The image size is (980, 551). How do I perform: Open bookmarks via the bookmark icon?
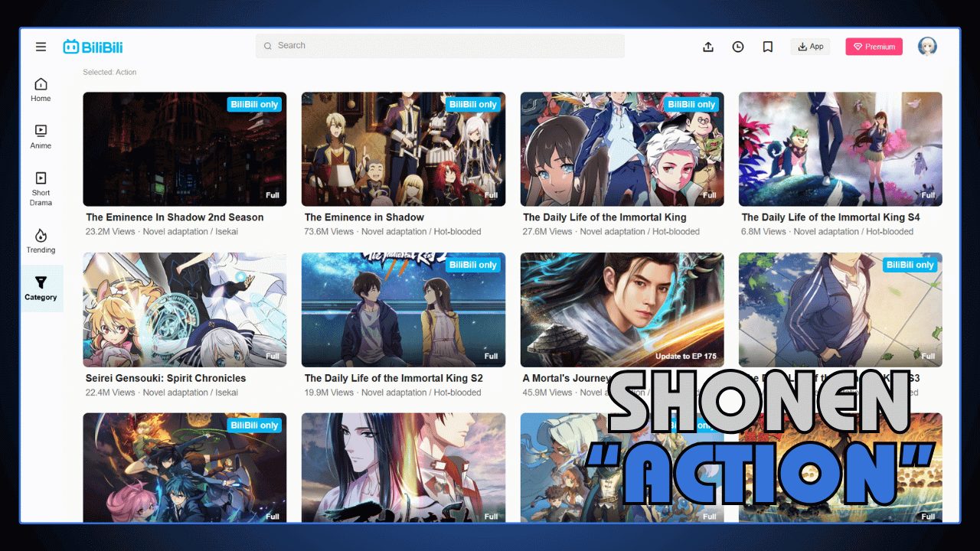(x=767, y=46)
